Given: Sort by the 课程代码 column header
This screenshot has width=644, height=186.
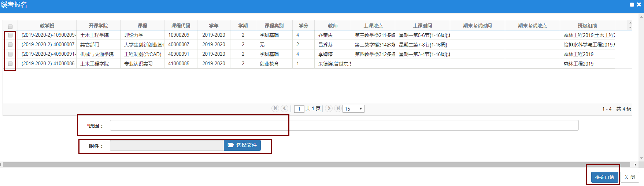Looking at the screenshot, I should tap(181, 26).
